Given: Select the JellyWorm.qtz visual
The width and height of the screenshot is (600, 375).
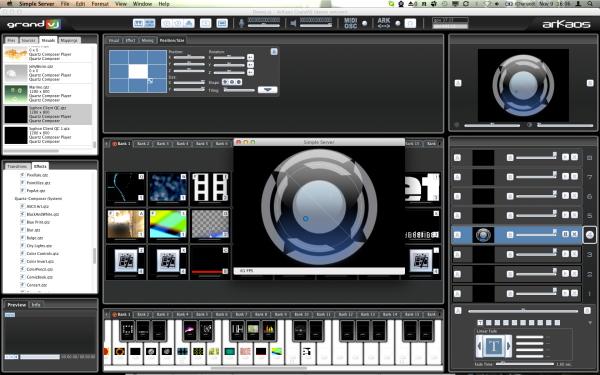Looking at the screenshot, I should (x=48, y=73).
